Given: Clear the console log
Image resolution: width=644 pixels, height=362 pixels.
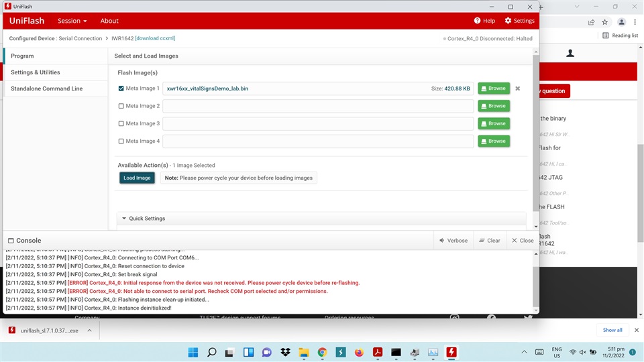Looking at the screenshot, I should 490,241.
